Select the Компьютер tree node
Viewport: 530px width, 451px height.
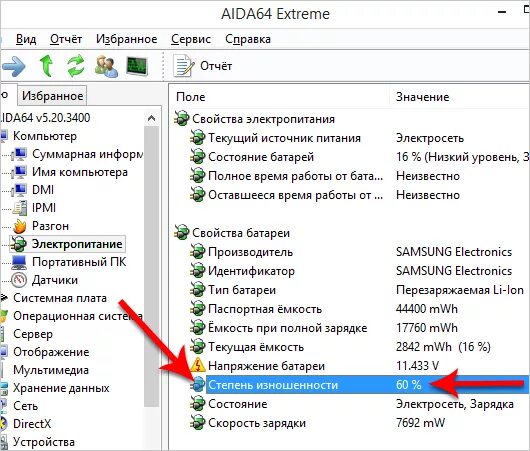point(45,136)
